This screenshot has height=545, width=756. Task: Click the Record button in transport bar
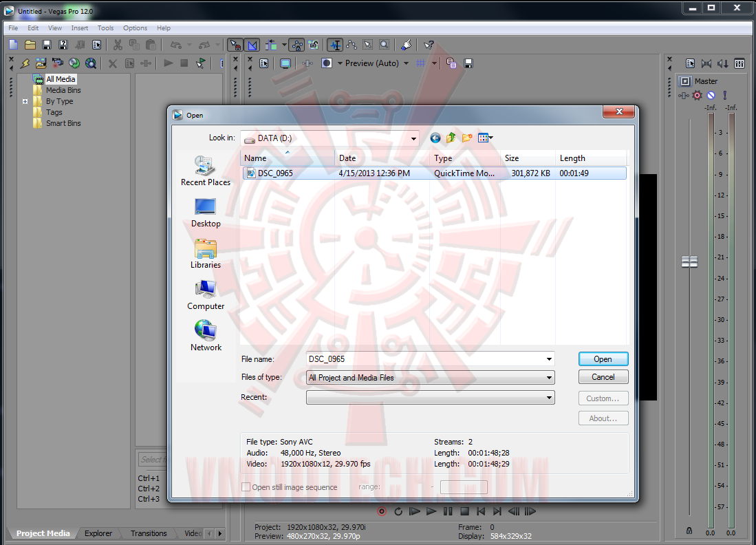[381, 511]
